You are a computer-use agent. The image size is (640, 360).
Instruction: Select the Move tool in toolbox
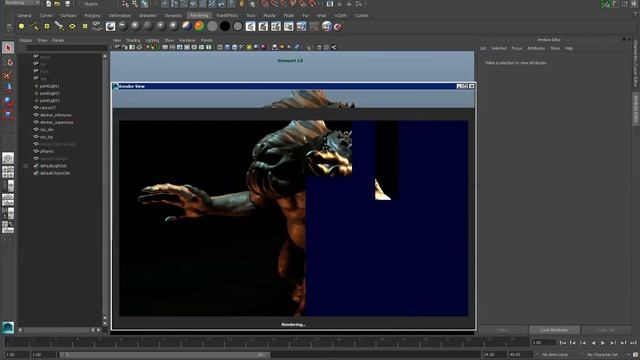coord(8,87)
